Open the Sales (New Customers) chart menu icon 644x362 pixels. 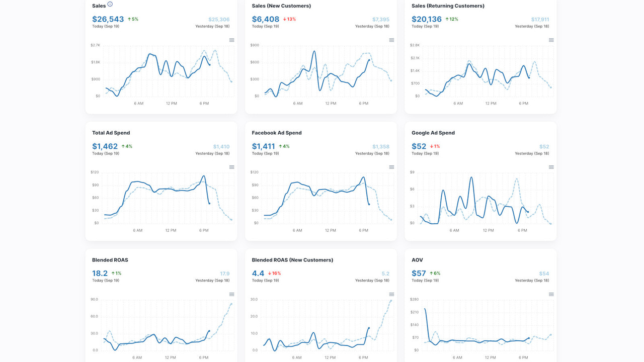tap(391, 40)
